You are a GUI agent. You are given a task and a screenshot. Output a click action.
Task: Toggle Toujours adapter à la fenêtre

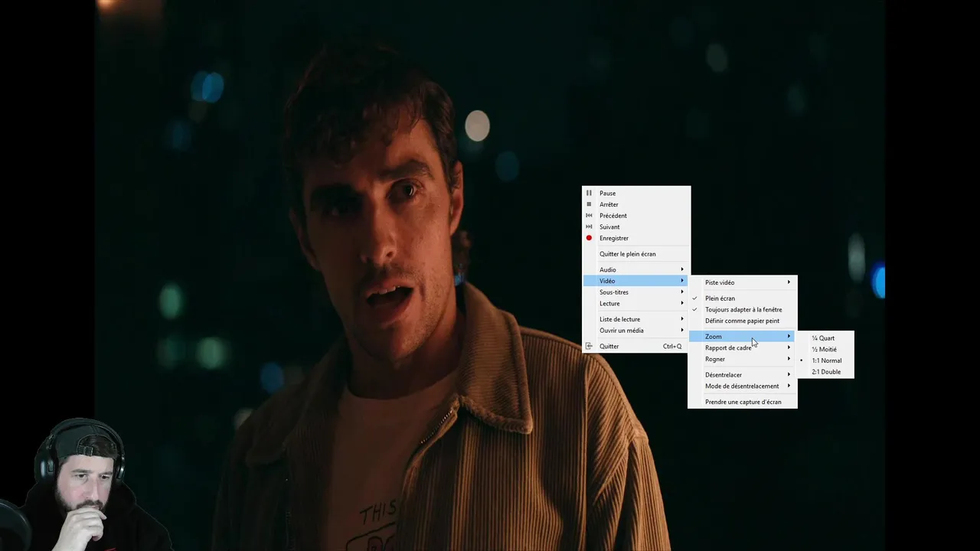[742, 310]
